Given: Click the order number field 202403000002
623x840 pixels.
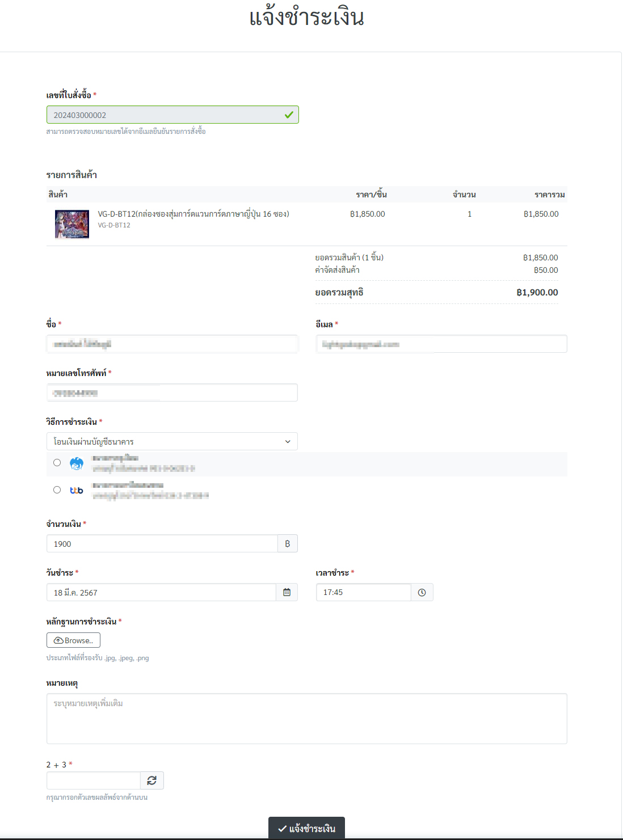Looking at the screenshot, I should click(x=165, y=115).
